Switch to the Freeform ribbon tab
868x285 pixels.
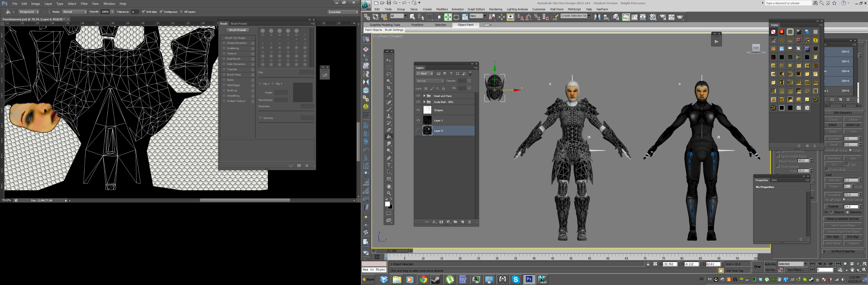click(417, 25)
